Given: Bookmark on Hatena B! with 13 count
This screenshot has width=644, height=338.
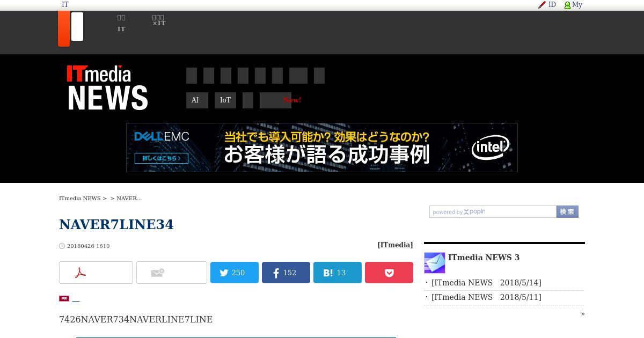Looking at the screenshot, I should click(x=338, y=273).
